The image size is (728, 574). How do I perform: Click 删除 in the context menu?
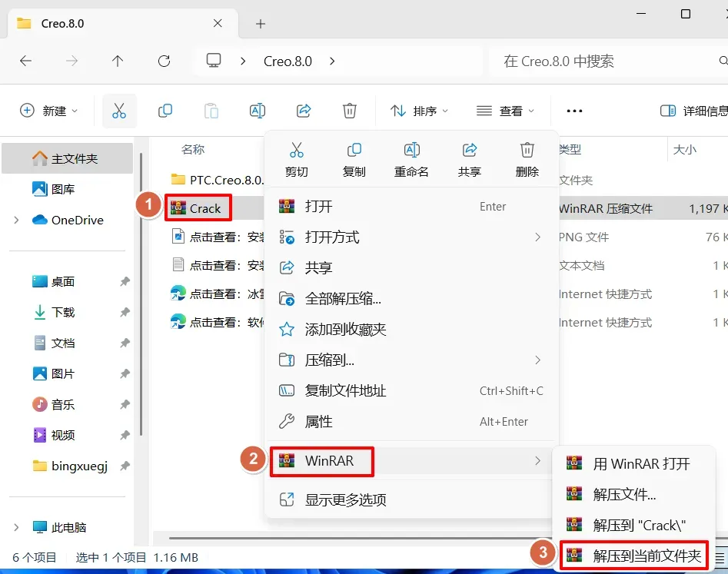coord(527,160)
